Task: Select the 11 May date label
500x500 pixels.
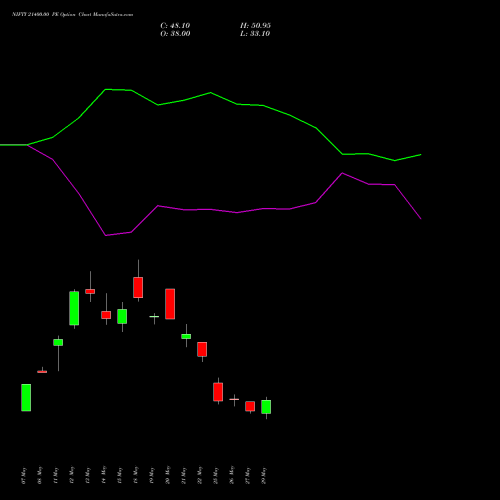Action: click(56, 475)
